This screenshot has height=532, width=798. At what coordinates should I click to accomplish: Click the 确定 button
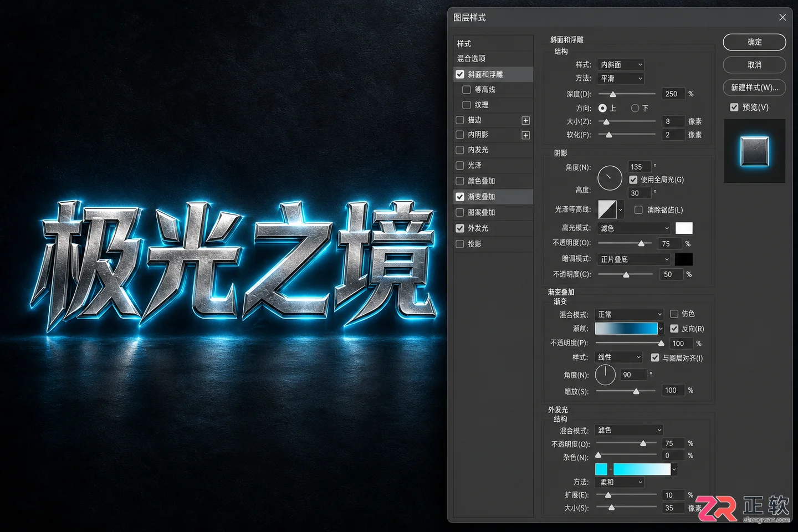tap(754, 42)
